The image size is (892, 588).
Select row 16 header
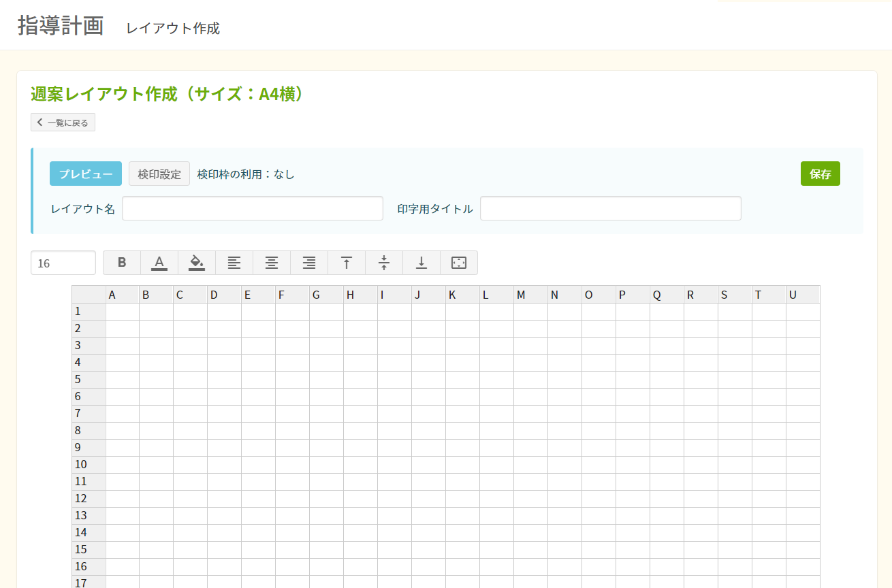[89, 567]
